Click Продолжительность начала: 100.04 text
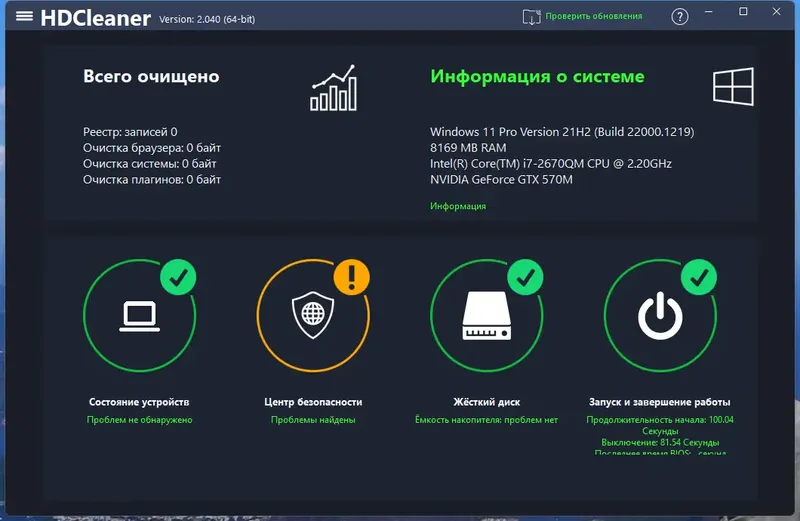The image size is (800, 521). tap(660, 420)
